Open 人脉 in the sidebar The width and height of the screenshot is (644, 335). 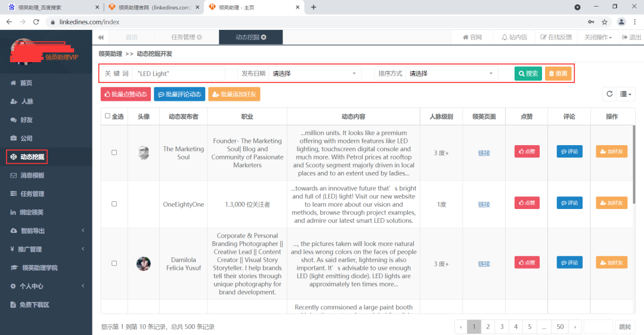[46, 102]
